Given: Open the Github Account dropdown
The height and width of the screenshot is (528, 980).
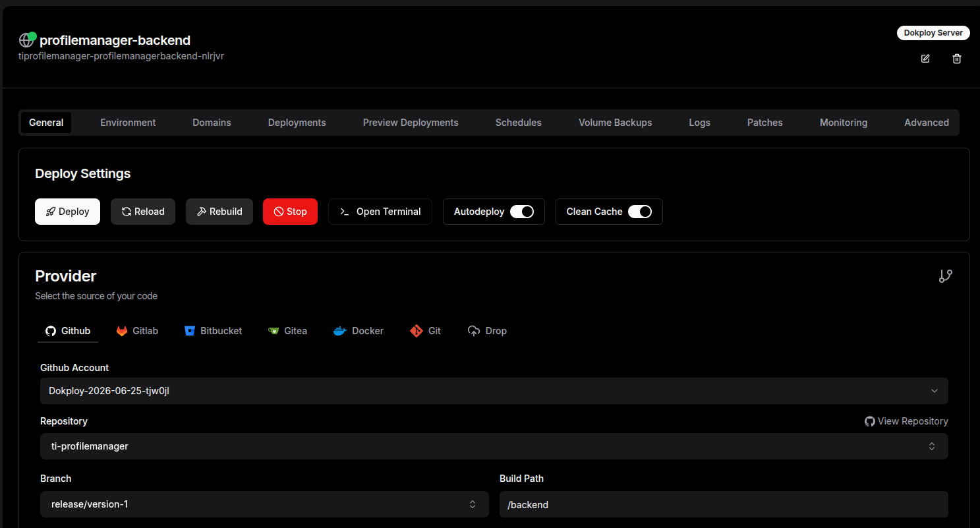Looking at the screenshot, I should (494, 391).
